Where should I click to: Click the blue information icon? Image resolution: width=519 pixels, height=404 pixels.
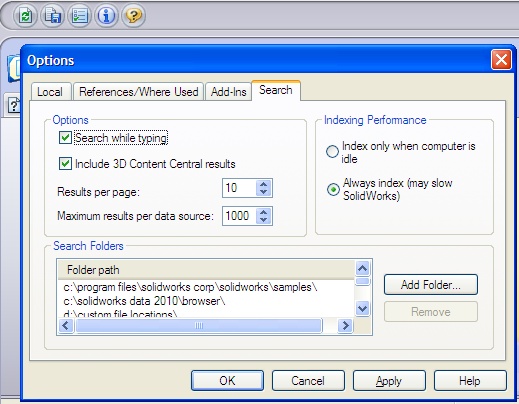click(x=106, y=16)
